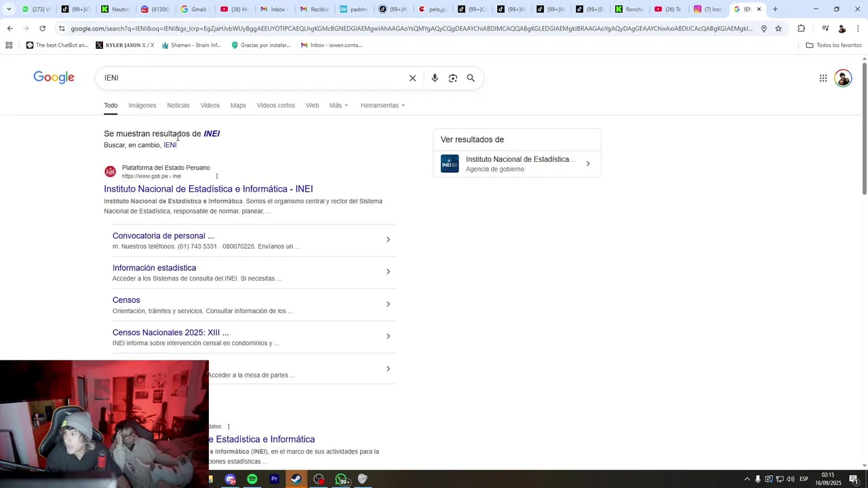The width and height of the screenshot is (868, 488).
Task: Expand the Censos sitelink chevron
Action: point(388,304)
